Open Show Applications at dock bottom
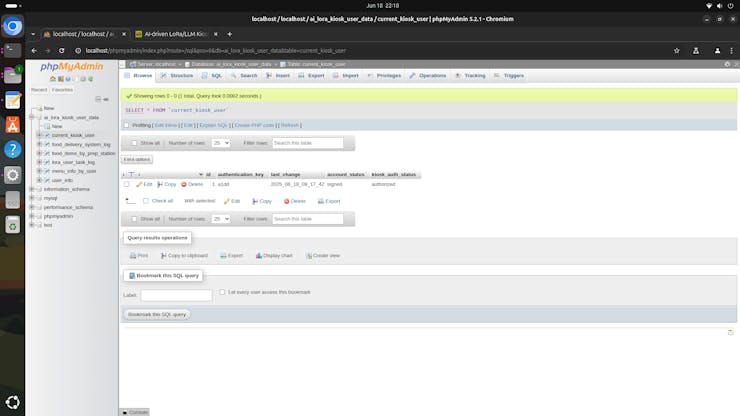This screenshot has height=416, width=740. pos(13,402)
